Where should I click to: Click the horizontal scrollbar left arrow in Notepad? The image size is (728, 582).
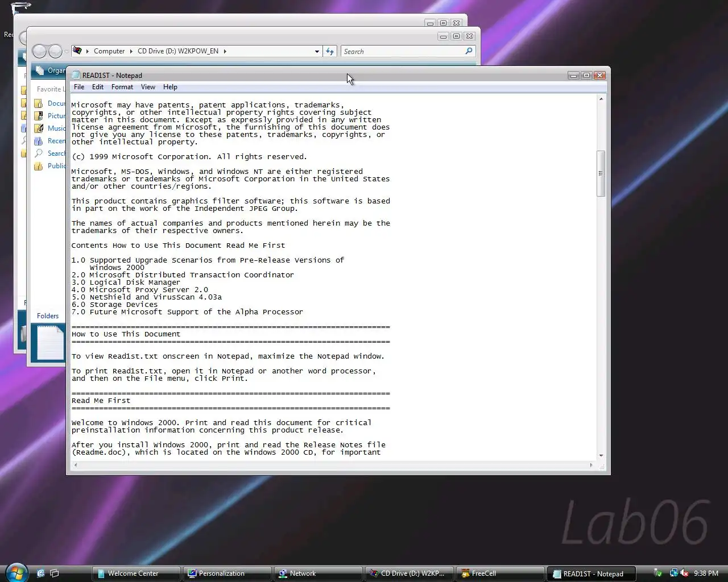point(76,465)
